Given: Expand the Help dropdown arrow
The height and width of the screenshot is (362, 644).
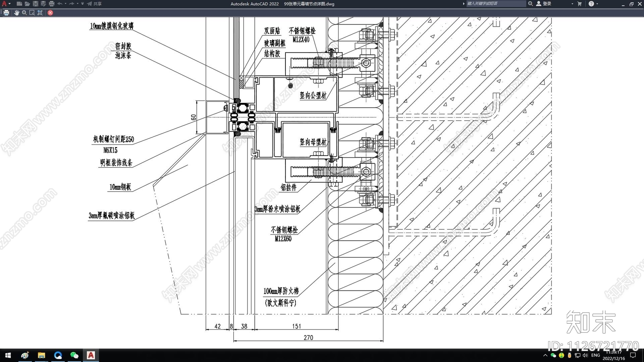Looking at the screenshot, I should click(x=597, y=4).
